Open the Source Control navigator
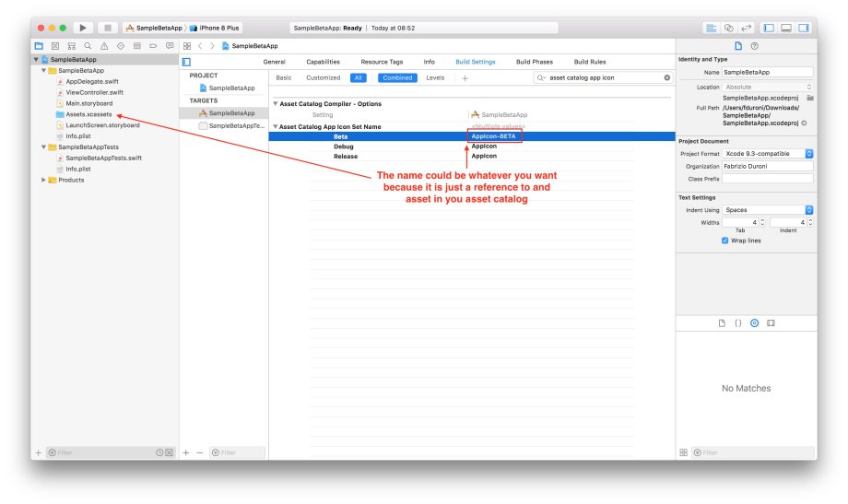This screenshot has width=848, height=504. point(55,46)
